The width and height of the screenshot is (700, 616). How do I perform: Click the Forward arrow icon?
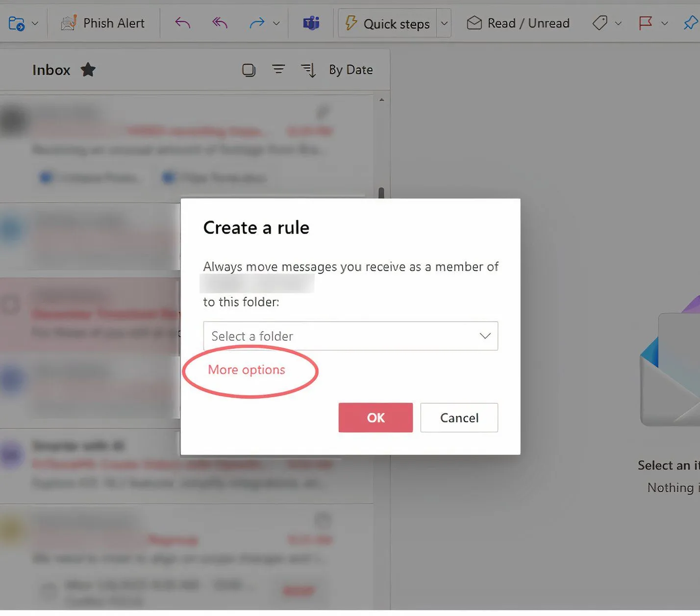[256, 23]
